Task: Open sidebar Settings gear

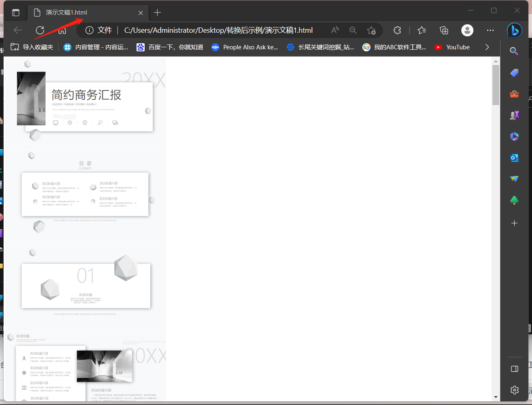Action: coord(514,390)
